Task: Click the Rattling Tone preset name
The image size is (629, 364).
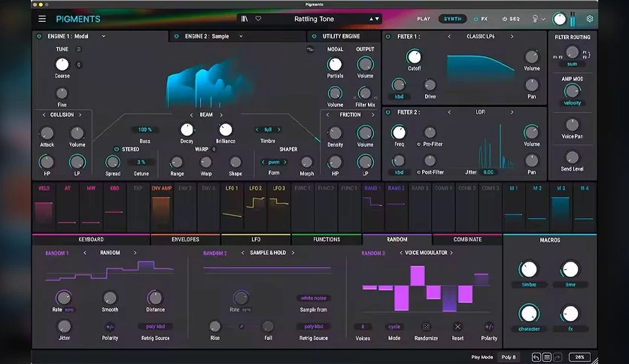Action: [314, 19]
